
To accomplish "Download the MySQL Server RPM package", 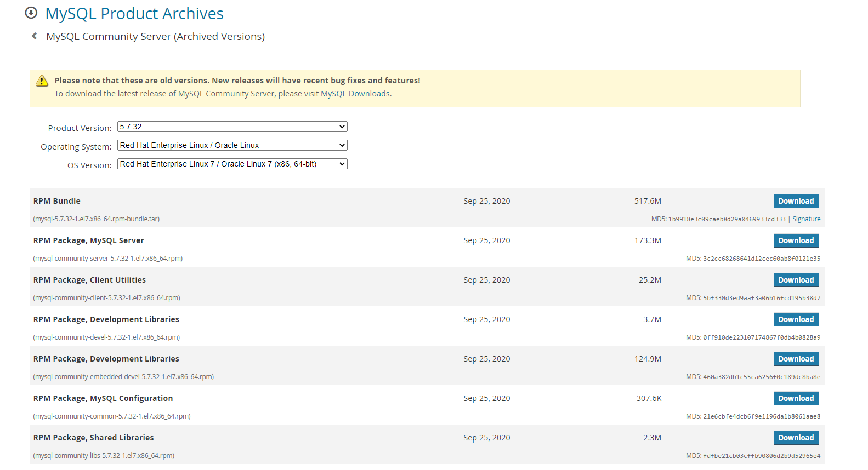I will pos(796,240).
